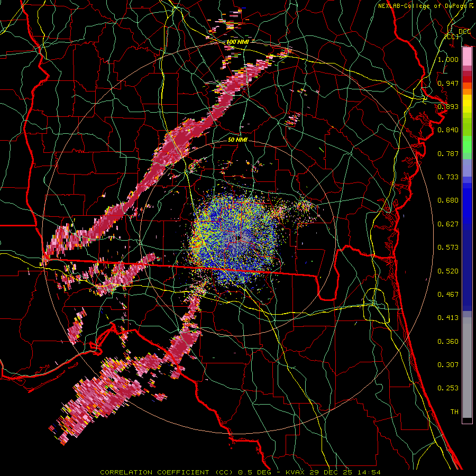Viewport: 476px width, 476px height.
Task: Click the 0.573 legend value
Action: pos(448,247)
